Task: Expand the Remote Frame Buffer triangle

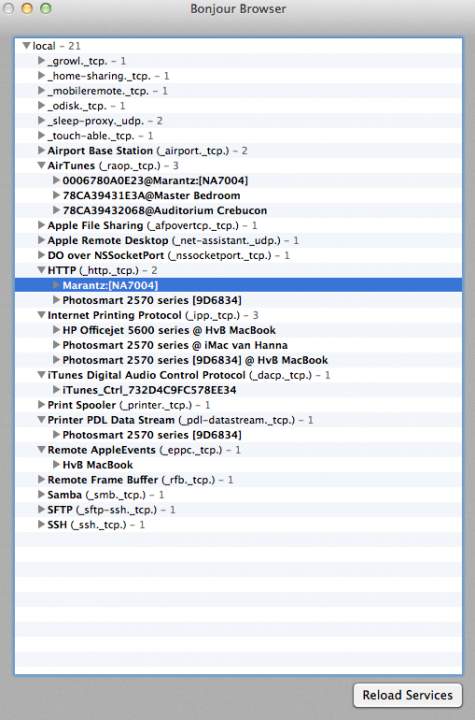Action: pyautogui.click(x=41, y=479)
